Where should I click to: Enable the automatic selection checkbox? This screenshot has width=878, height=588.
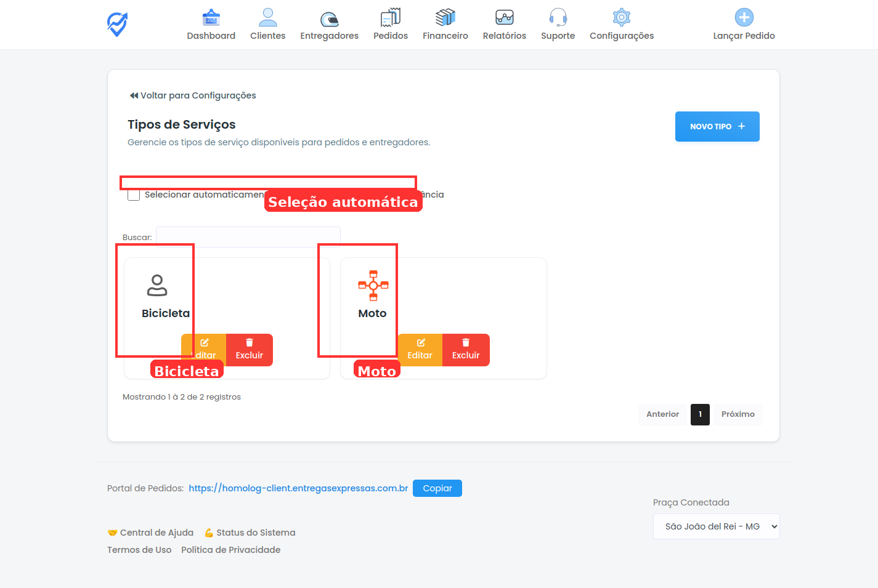(134, 195)
